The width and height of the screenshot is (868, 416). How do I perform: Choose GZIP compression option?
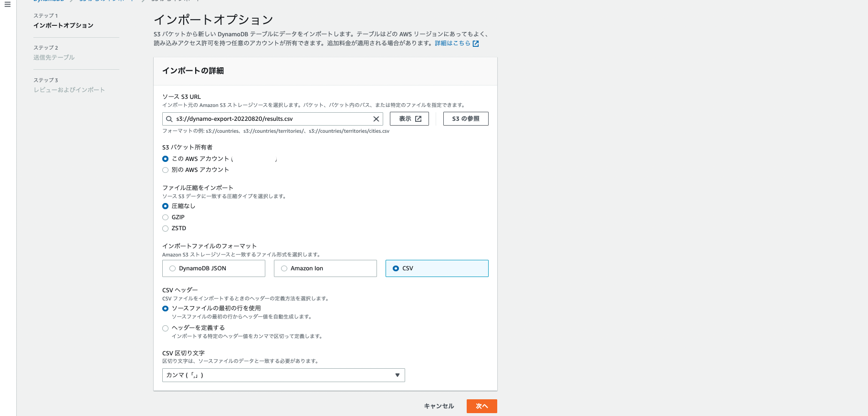click(x=165, y=217)
